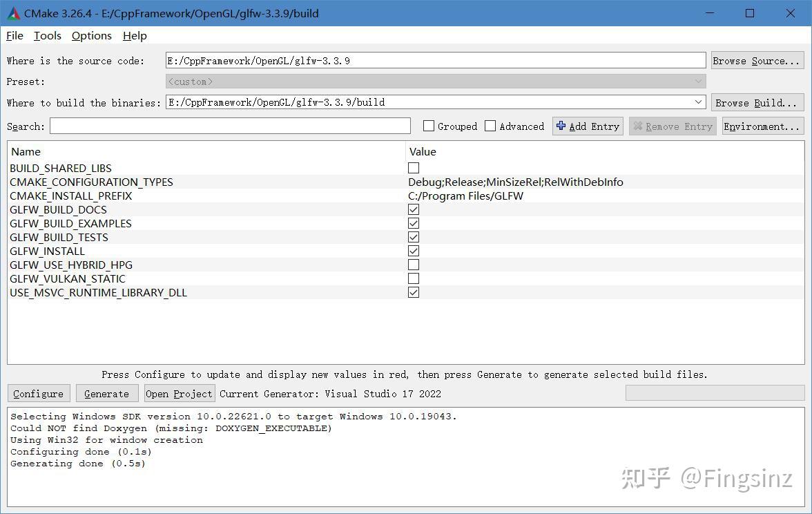812x514 pixels.
Task: Click the Add Entry button
Action: 588,126
